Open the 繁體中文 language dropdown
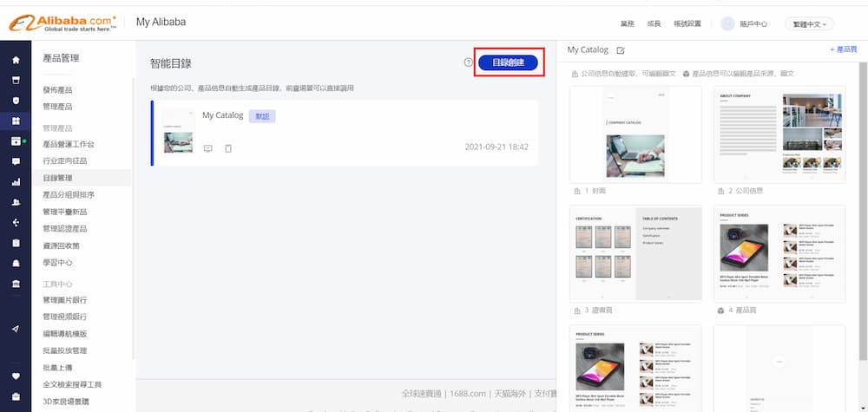The height and width of the screenshot is (412, 868). [x=809, y=23]
